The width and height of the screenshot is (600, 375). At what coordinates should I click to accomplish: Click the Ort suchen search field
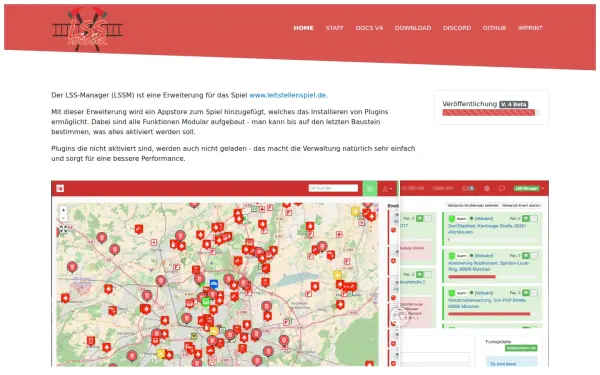(x=333, y=188)
